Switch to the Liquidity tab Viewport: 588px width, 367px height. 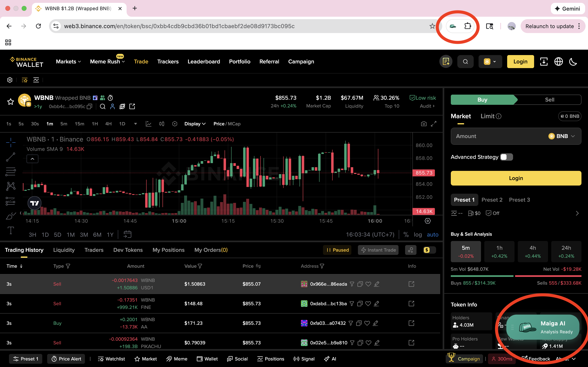(x=64, y=250)
